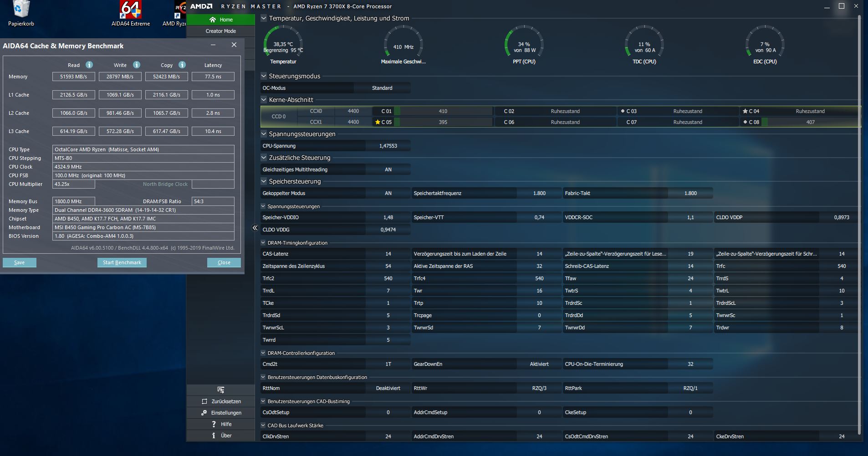This screenshot has height=456, width=868.
Task: Open the Papierkorb desktop icon
Action: point(21,14)
